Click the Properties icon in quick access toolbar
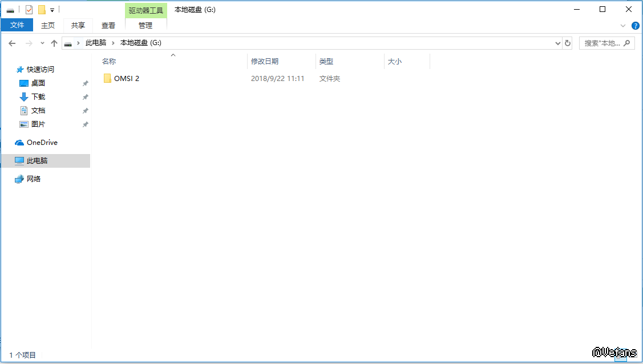 pos(29,10)
